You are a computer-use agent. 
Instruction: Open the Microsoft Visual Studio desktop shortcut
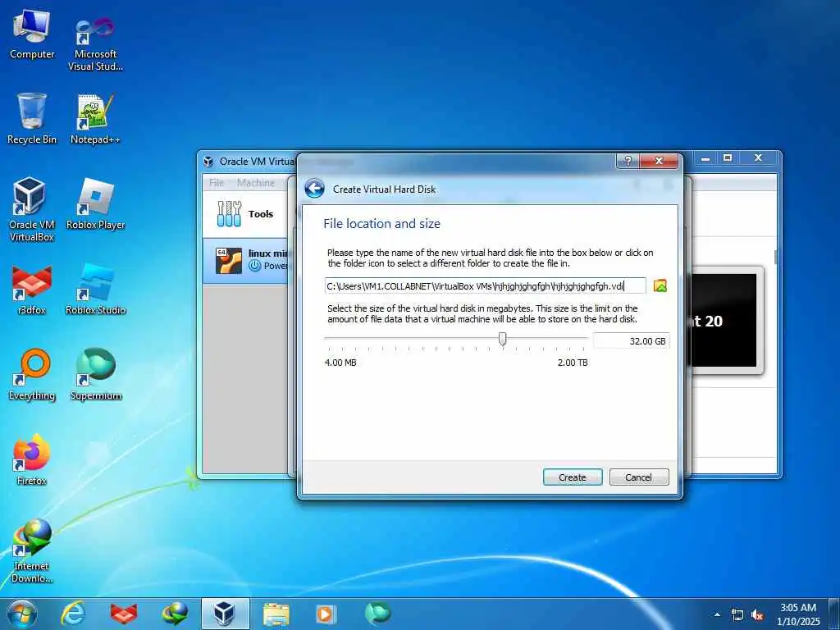click(95, 44)
